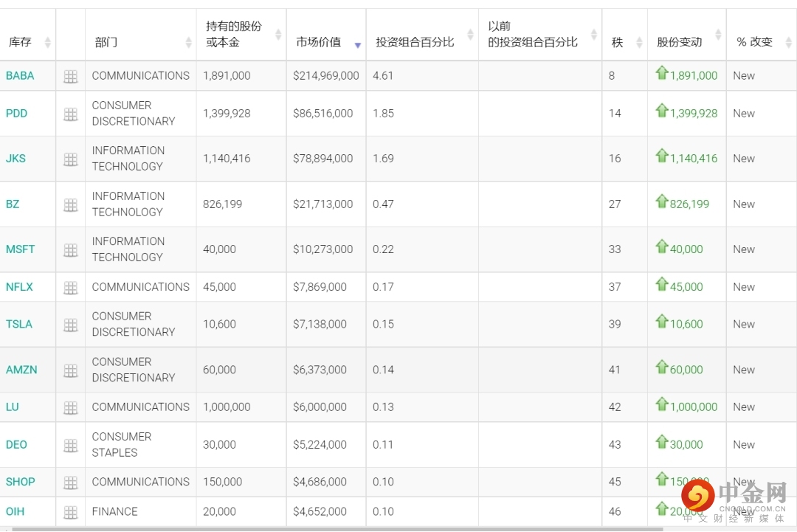Open the grid icon in the DEO row
The width and height of the screenshot is (797, 532).
(71, 445)
